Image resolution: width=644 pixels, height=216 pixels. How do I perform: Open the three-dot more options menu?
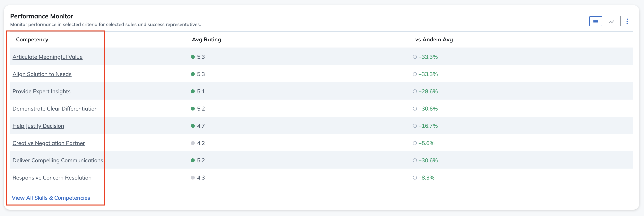[x=627, y=21]
